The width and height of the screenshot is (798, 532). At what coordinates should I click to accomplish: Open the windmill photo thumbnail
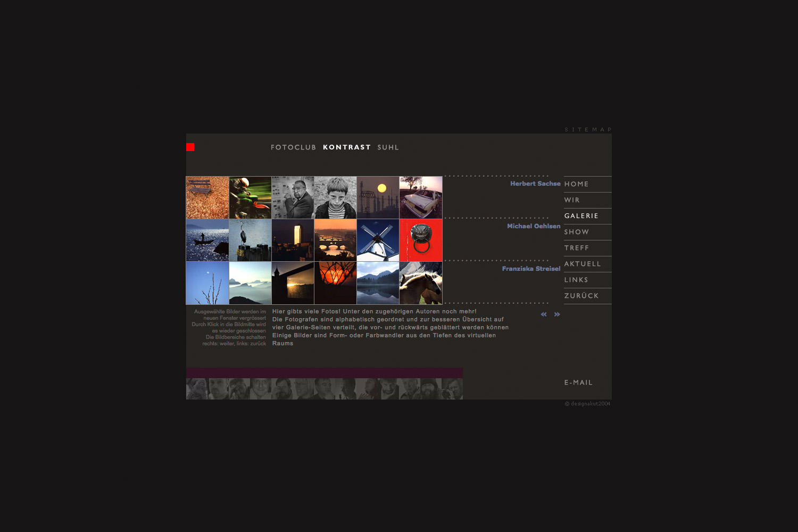[378, 240]
